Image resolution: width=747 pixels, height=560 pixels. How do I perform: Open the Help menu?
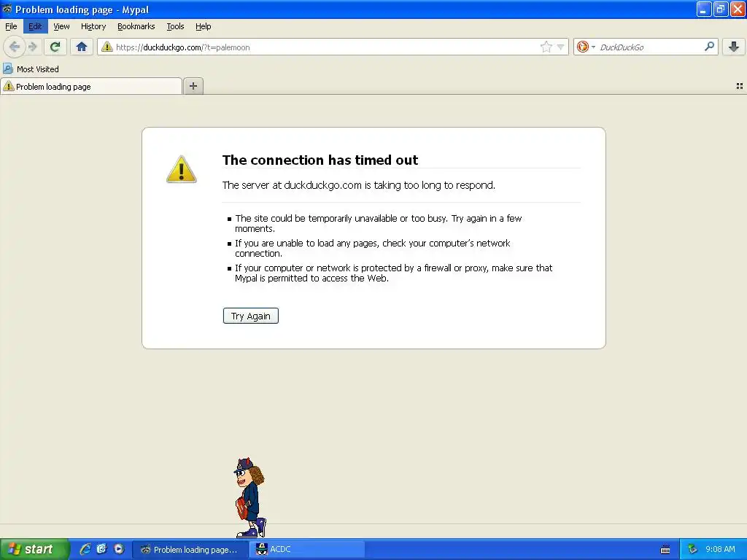click(x=204, y=26)
